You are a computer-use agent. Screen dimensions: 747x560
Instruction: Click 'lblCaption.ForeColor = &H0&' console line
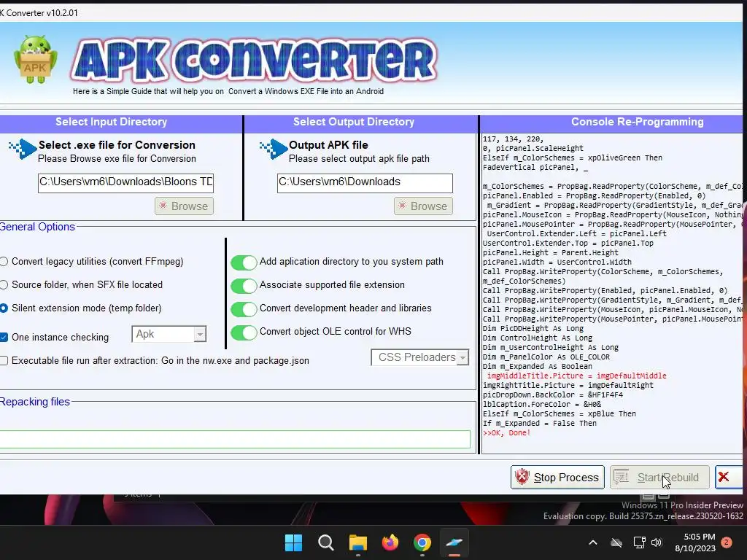click(542, 404)
